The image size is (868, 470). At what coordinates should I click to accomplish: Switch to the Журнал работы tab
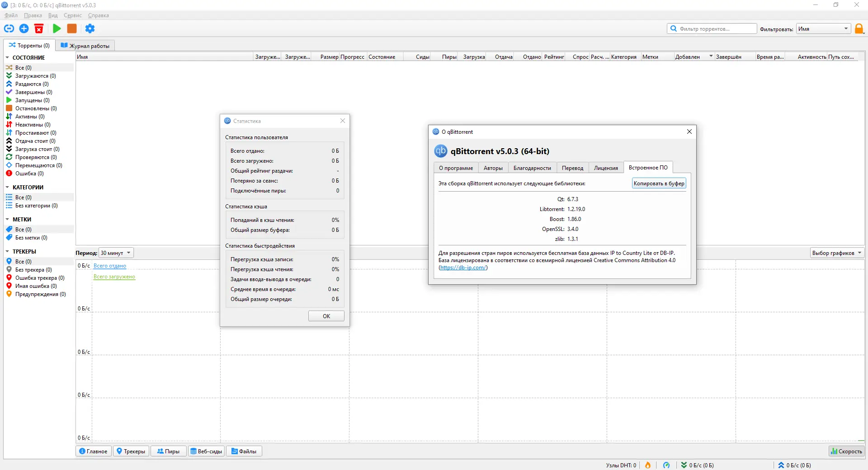click(x=85, y=46)
